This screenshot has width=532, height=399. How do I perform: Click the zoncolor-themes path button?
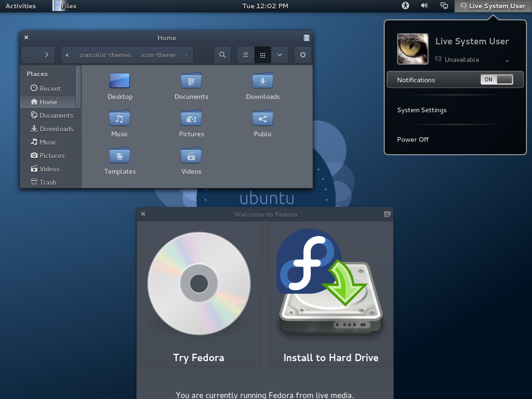coord(105,55)
